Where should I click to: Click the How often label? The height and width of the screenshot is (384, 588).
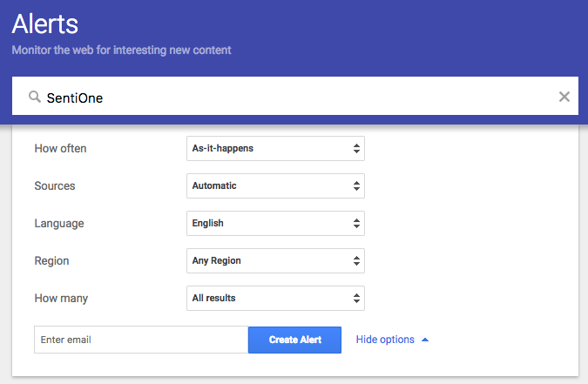60,148
